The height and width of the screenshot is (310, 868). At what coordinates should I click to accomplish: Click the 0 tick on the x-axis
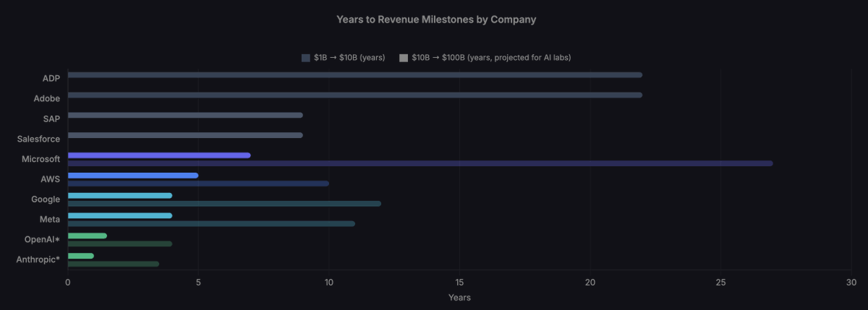[x=68, y=282]
